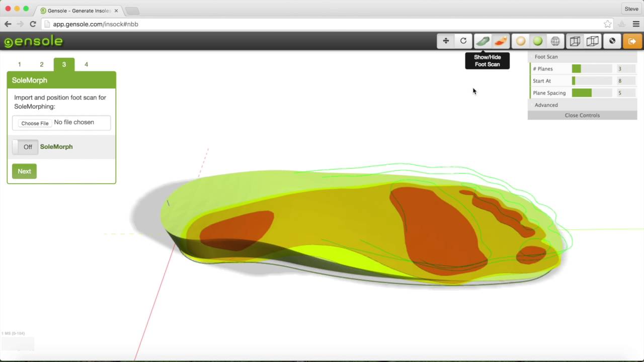This screenshot has width=644, height=362.
Task: Reload the page in Chrome
Action: [x=33, y=24]
